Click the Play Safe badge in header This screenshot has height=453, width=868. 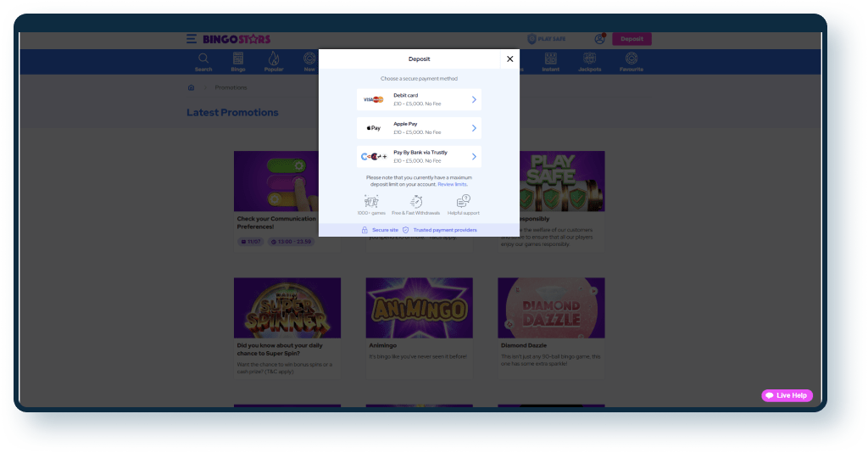tap(545, 39)
